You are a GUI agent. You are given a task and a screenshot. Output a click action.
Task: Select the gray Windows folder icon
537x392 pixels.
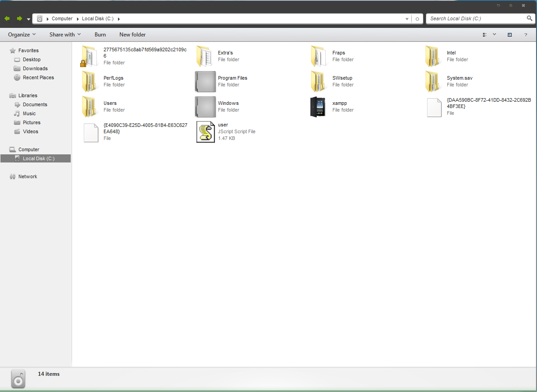[205, 107]
